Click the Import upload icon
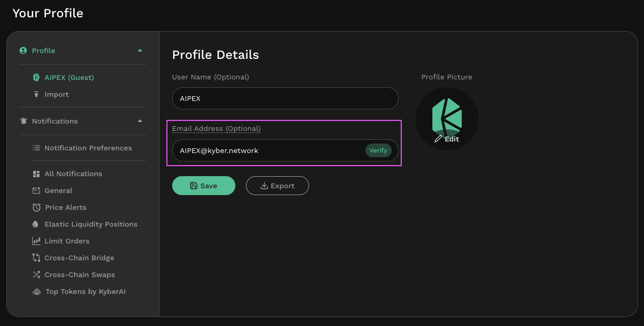 click(x=36, y=95)
